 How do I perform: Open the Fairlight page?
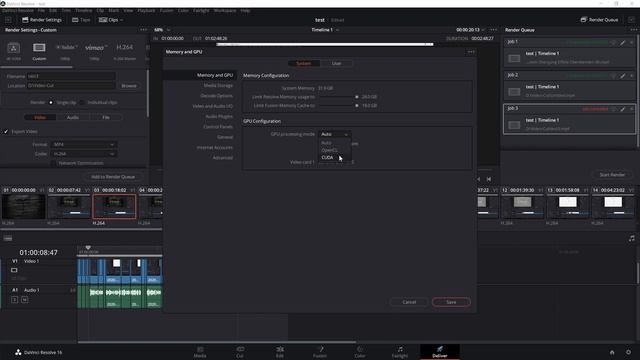[x=400, y=352]
